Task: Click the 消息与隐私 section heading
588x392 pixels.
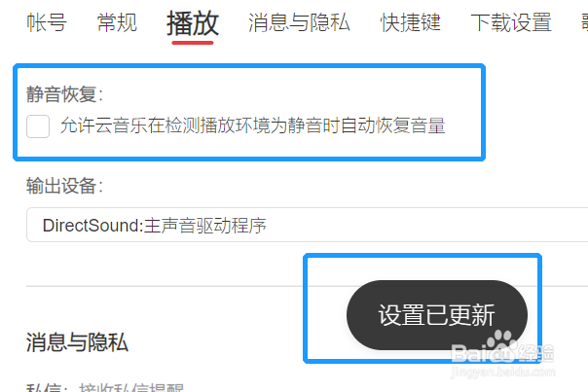Action: 77,342
